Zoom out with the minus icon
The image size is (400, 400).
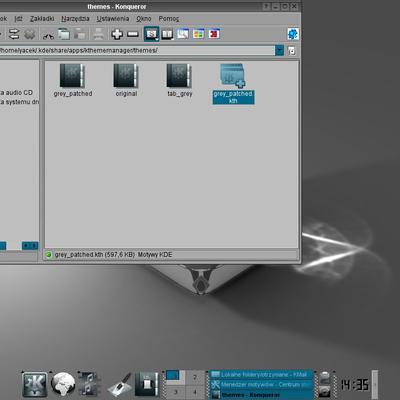coord(133,34)
